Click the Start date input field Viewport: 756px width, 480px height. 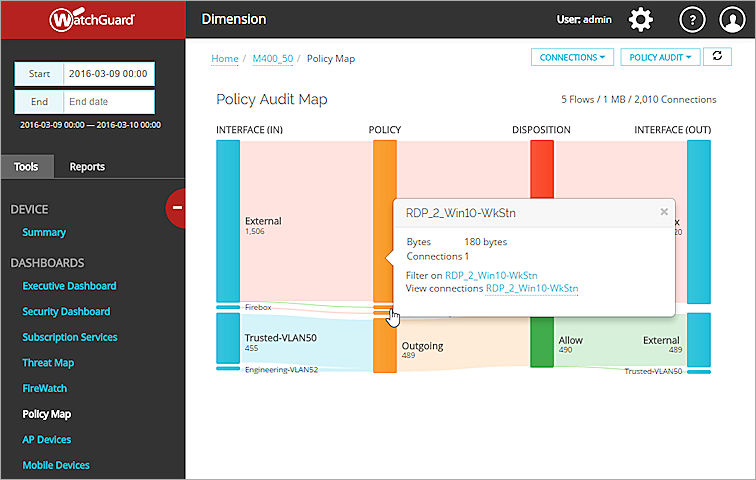point(107,74)
